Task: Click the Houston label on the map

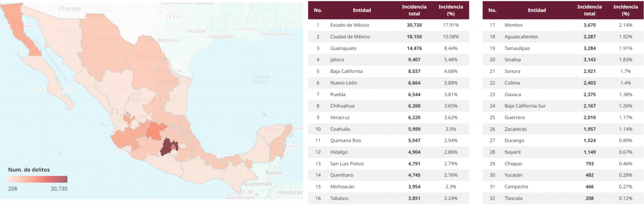Action: (x=222, y=36)
